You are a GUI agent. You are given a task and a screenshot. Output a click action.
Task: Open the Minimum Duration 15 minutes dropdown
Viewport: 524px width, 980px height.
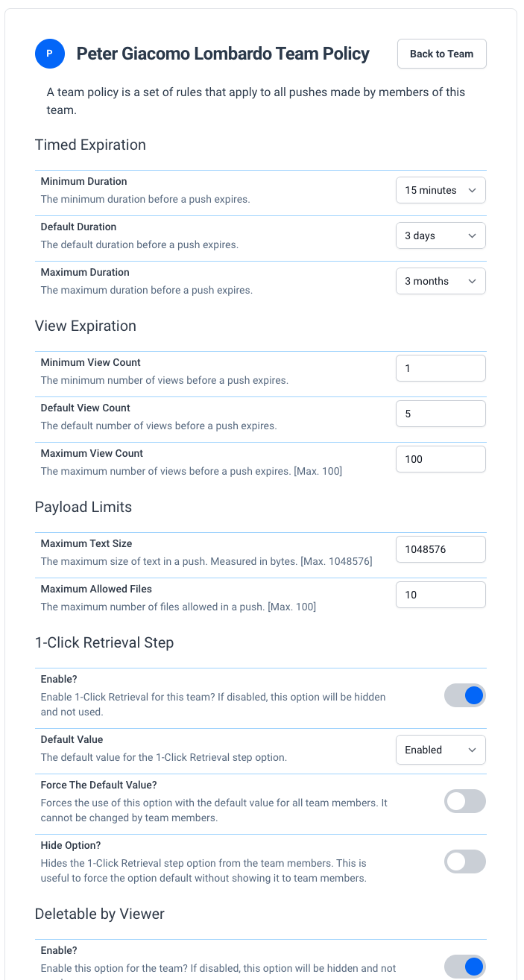click(441, 190)
